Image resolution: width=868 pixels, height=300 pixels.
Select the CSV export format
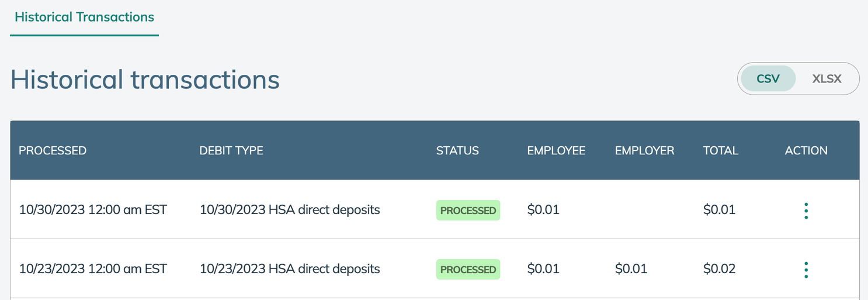tap(768, 78)
